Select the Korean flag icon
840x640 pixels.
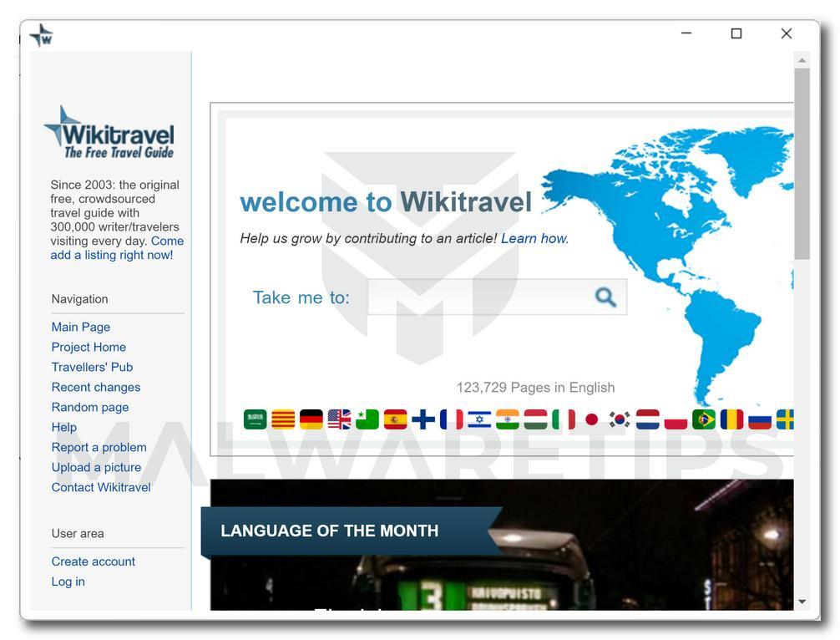(x=620, y=419)
